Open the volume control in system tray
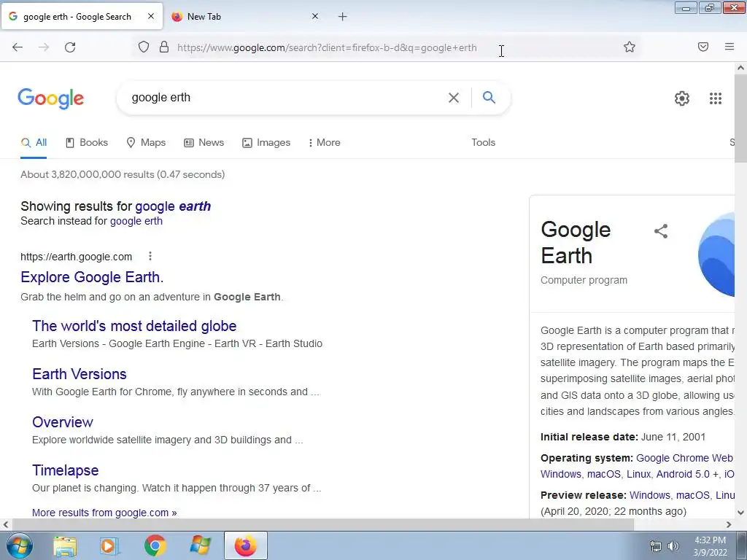Image resolution: width=747 pixels, height=560 pixels. 673,546
